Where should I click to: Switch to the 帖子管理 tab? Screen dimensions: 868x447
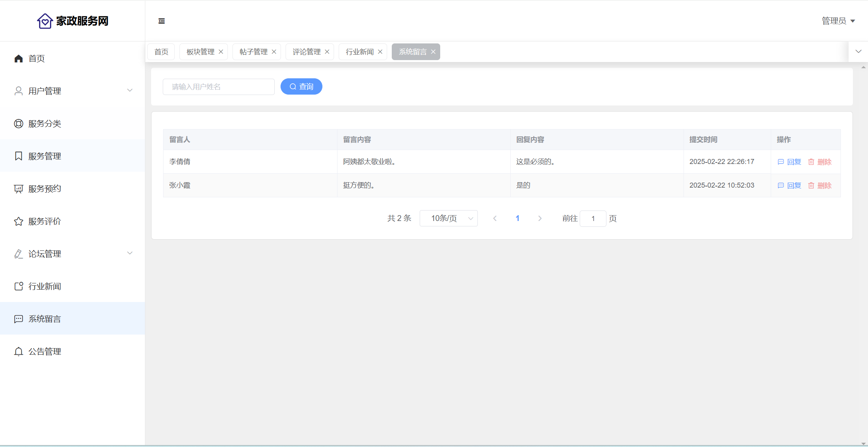pyautogui.click(x=253, y=52)
